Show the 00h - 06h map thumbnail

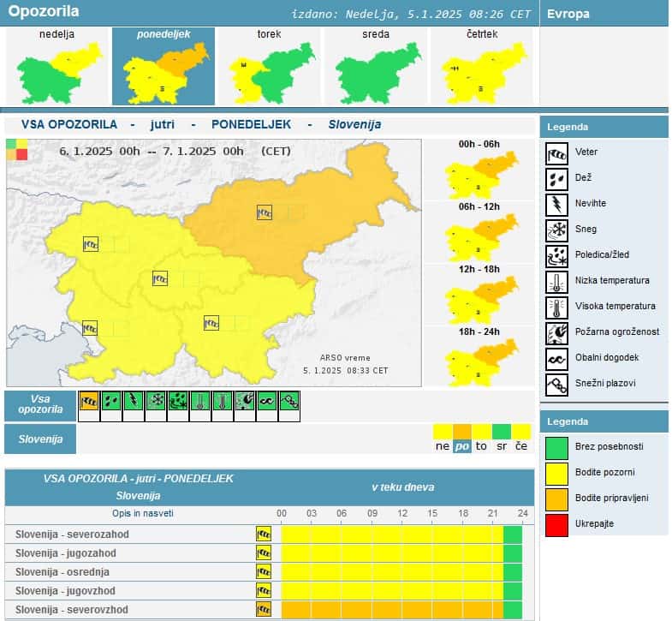coord(479,170)
